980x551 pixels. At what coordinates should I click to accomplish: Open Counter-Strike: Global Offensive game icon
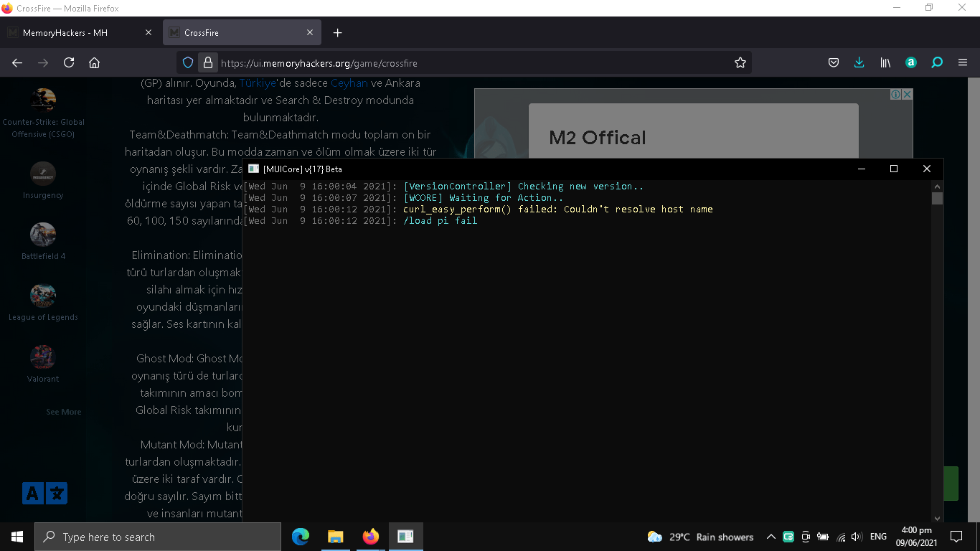click(x=43, y=100)
